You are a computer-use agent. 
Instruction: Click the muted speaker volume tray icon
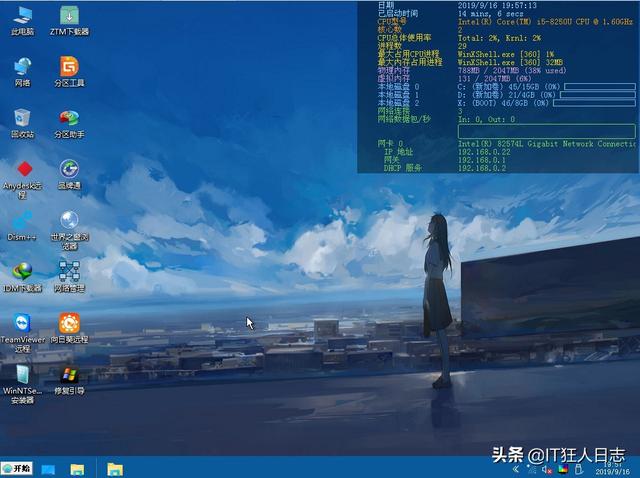(547, 469)
